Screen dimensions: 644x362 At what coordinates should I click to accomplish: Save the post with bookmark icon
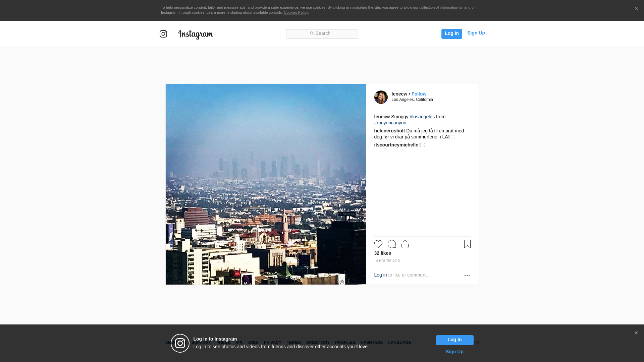coord(467,244)
